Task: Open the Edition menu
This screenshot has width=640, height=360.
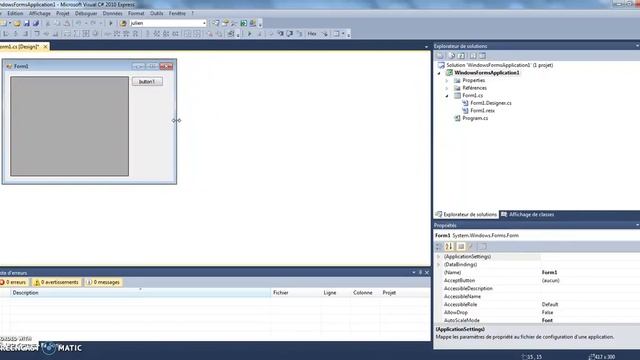Action: click(x=15, y=13)
